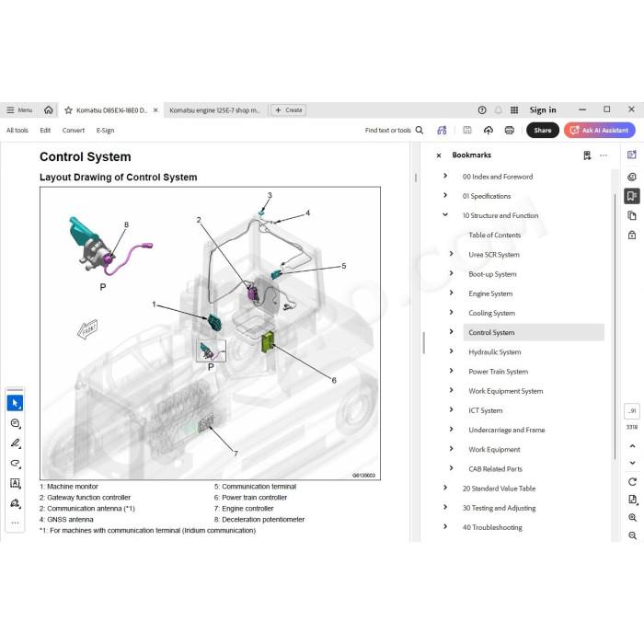
Task: Close the Komatsu D85EXi document tab
Action: [155, 110]
